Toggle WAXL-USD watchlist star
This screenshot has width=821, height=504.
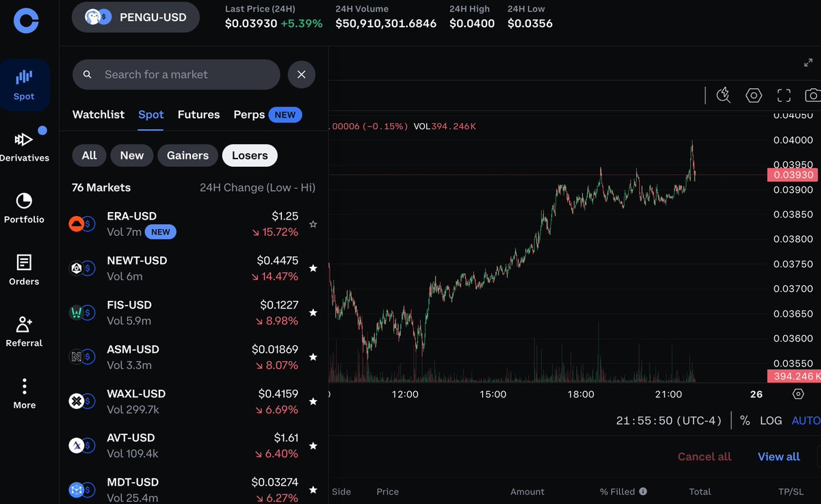[313, 401]
